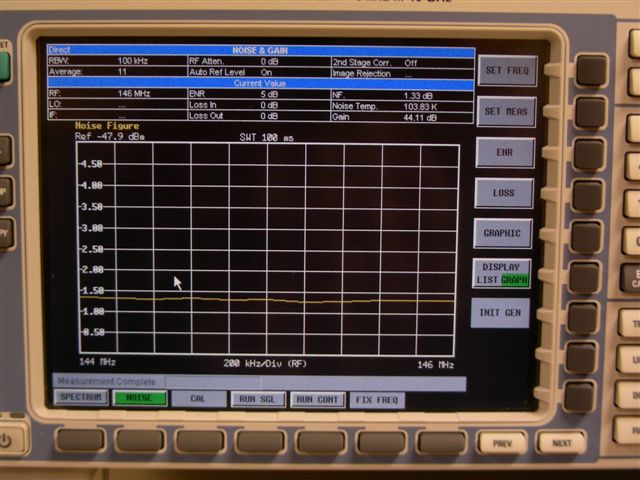640x480 pixels.
Task: Click the power standby button icon
Action: (x=6, y=441)
